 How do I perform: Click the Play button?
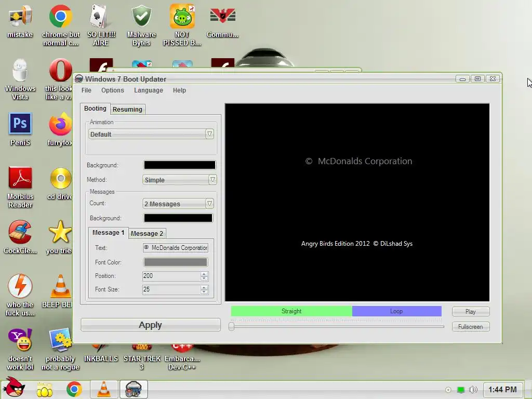click(471, 312)
